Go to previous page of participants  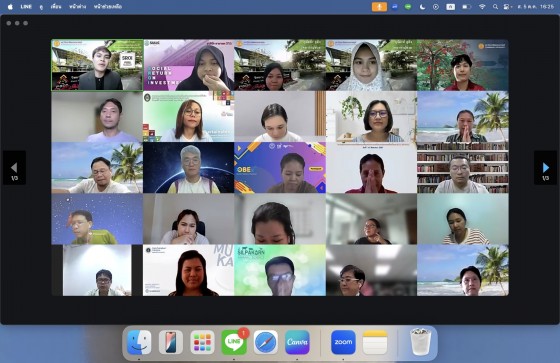[14, 168]
